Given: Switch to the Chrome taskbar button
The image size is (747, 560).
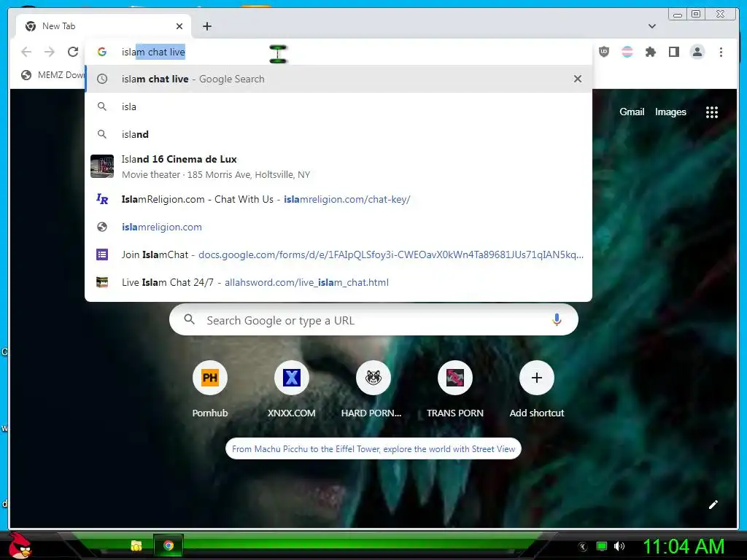Looking at the screenshot, I should click(169, 545).
